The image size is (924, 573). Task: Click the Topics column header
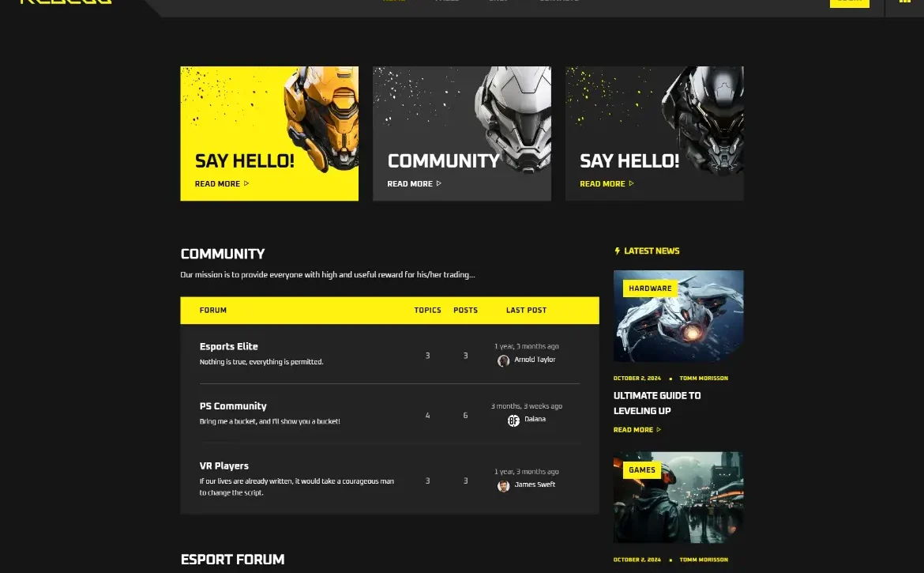[428, 310]
